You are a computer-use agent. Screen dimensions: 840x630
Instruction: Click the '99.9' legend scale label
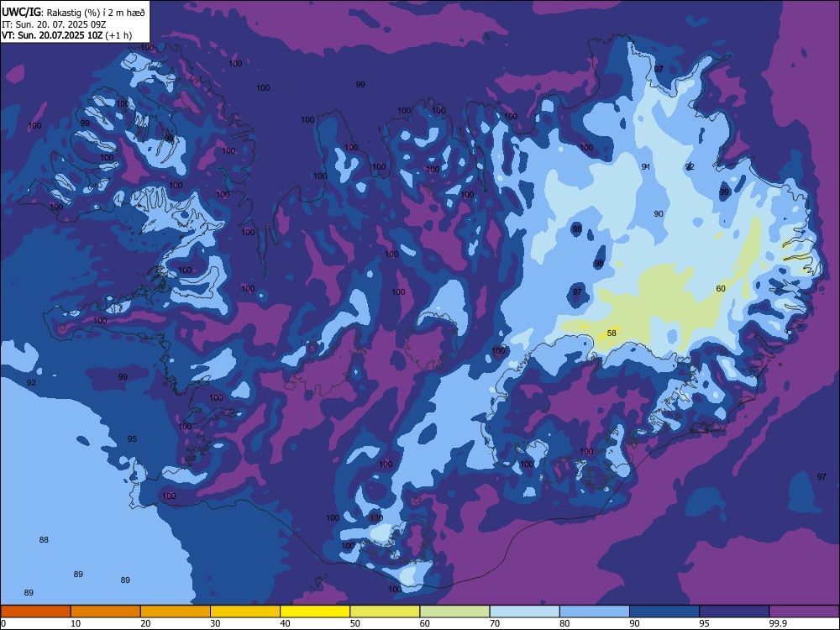(x=777, y=623)
